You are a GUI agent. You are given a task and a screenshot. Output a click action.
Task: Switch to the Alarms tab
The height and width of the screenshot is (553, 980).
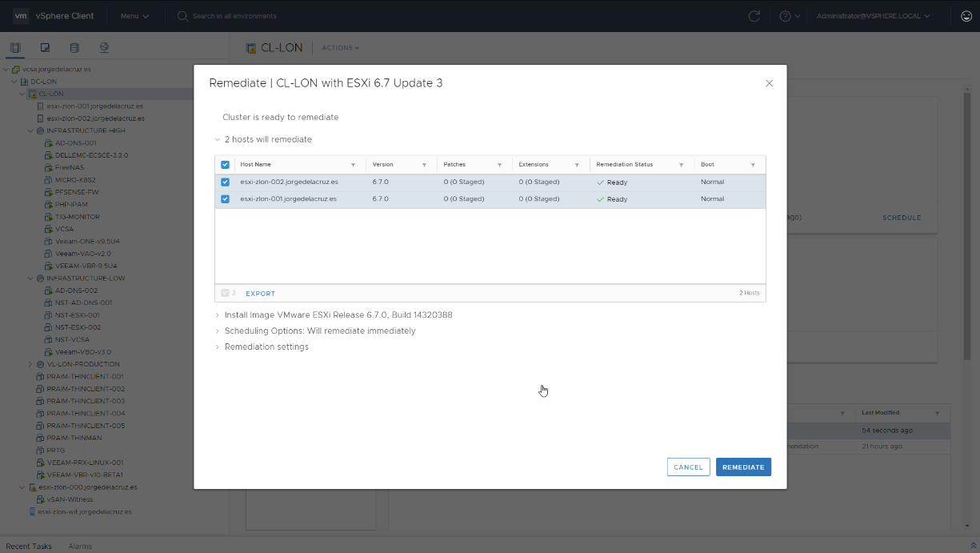(80, 546)
